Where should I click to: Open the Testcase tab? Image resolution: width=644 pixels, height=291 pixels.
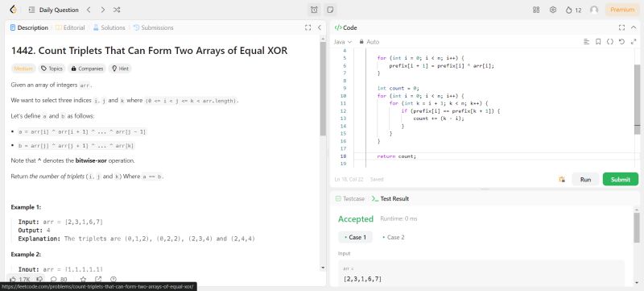(350, 198)
